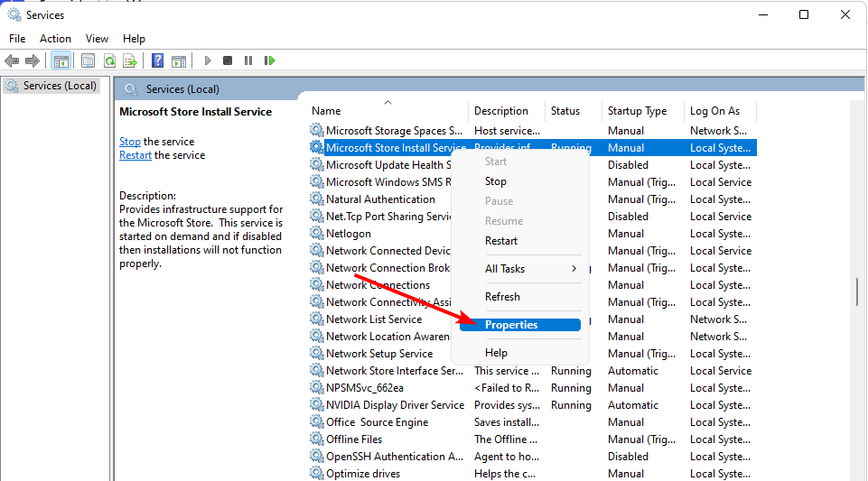Click the green Refresh toolbar icon
Viewport: 868px width, 481px height.
(x=109, y=60)
